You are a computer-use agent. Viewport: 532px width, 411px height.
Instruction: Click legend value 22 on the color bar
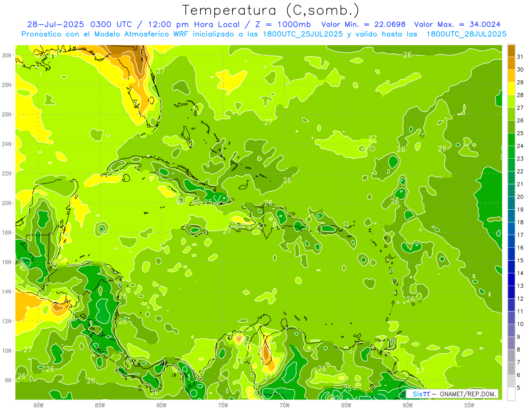520,171
